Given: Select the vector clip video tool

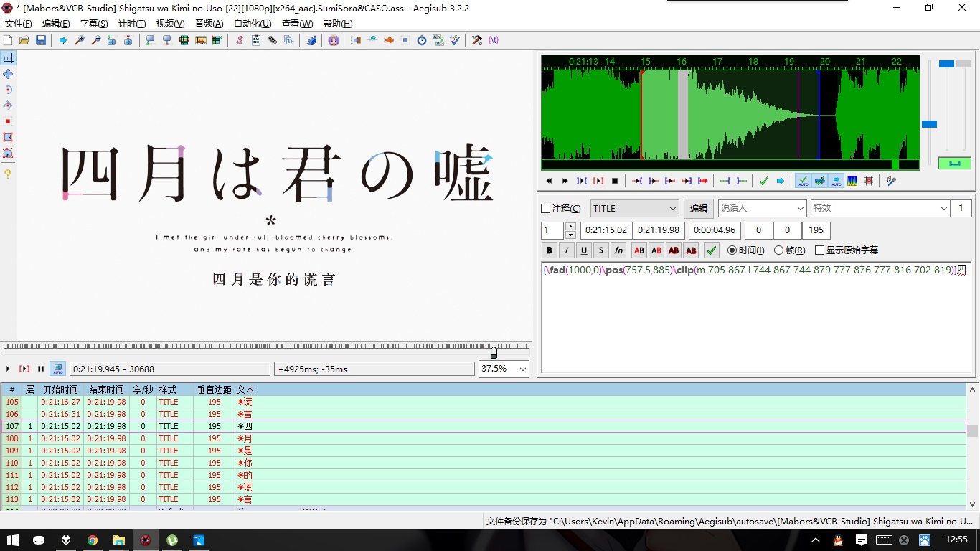Looking at the screenshot, I should pyautogui.click(x=8, y=153).
